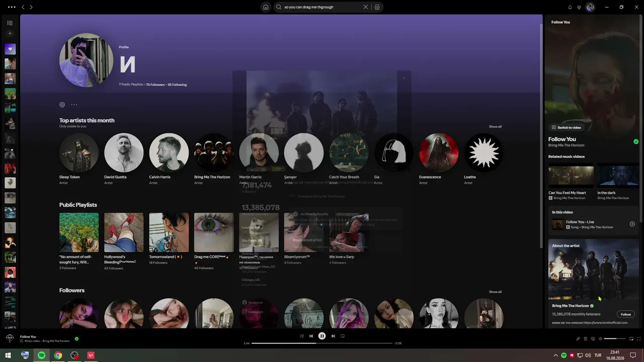The width and height of the screenshot is (644, 362).
Task: Go back with the left arrow
Action: coord(23,7)
